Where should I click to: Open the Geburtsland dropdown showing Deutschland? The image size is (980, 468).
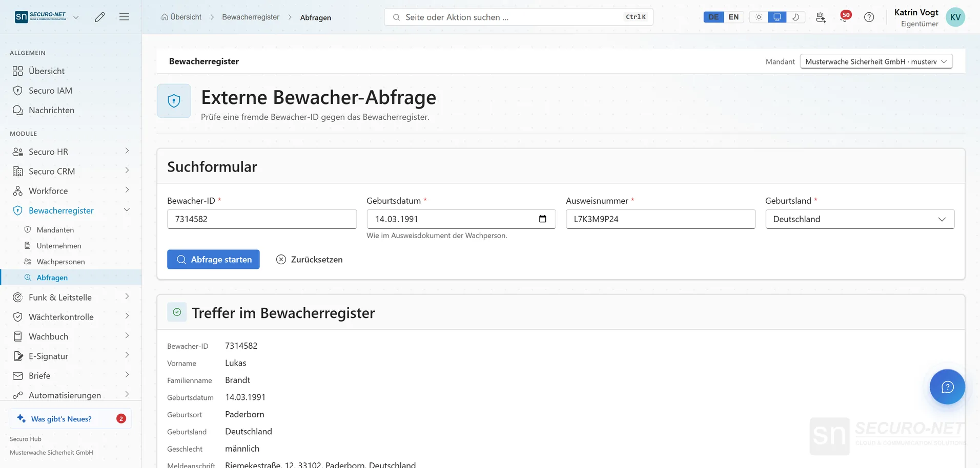click(x=860, y=219)
